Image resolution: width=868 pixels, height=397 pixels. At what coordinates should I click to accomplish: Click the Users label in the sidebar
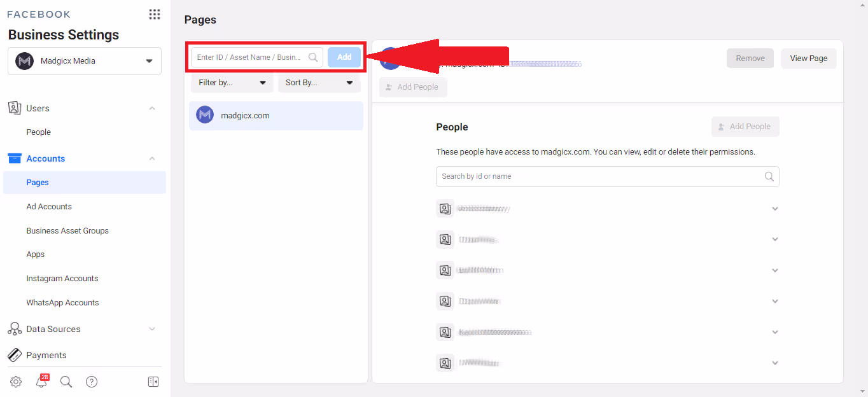(38, 108)
